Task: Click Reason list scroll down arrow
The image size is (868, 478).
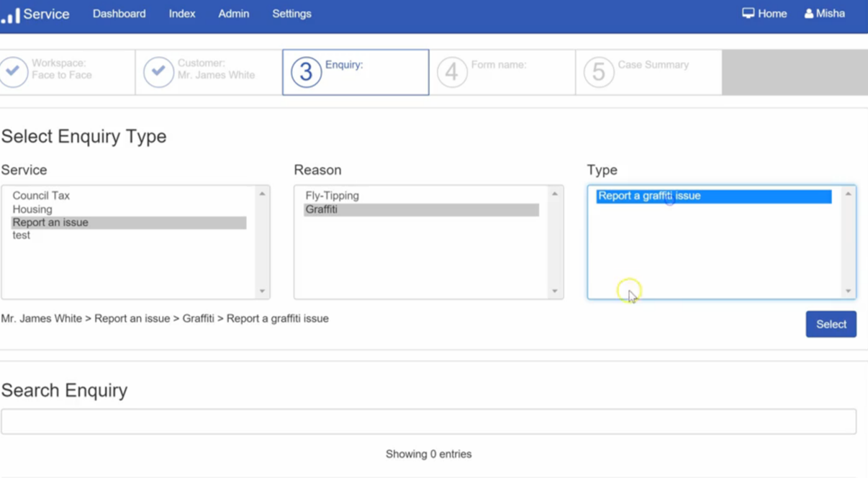Action: point(555,292)
